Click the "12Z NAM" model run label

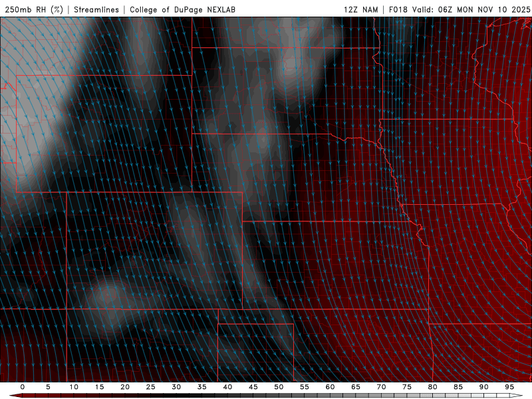pyautogui.click(x=360, y=10)
